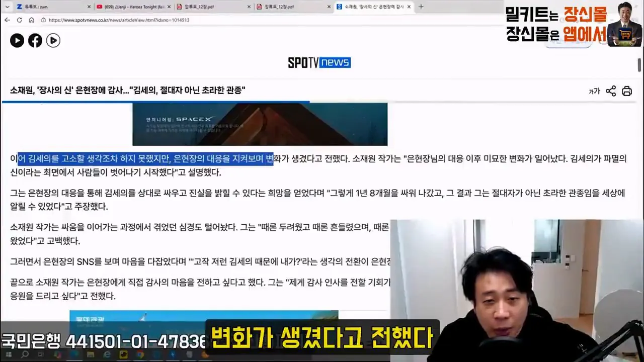The height and width of the screenshot is (362, 644).
Task: Click the address bar URL field
Action: coord(272,20)
